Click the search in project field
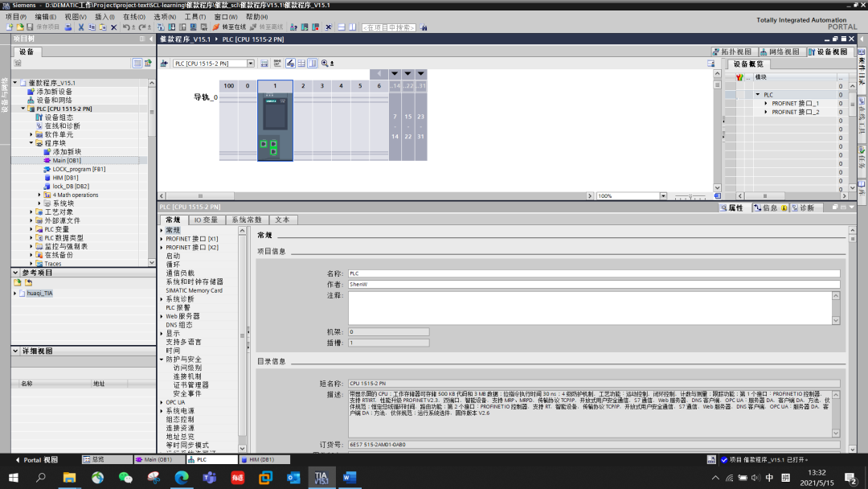Screen dimensions: 868x489 coord(389,27)
